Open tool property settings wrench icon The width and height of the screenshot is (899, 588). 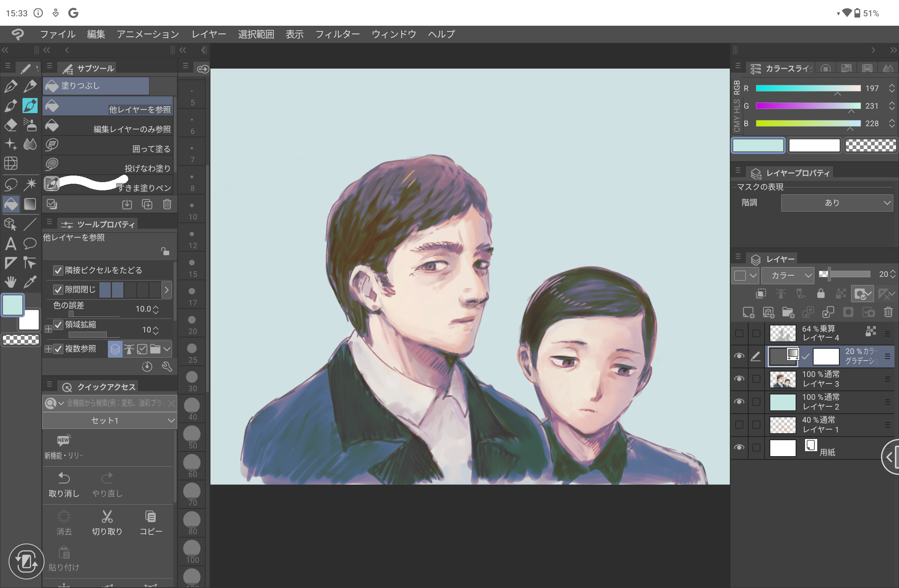(167, 367)
